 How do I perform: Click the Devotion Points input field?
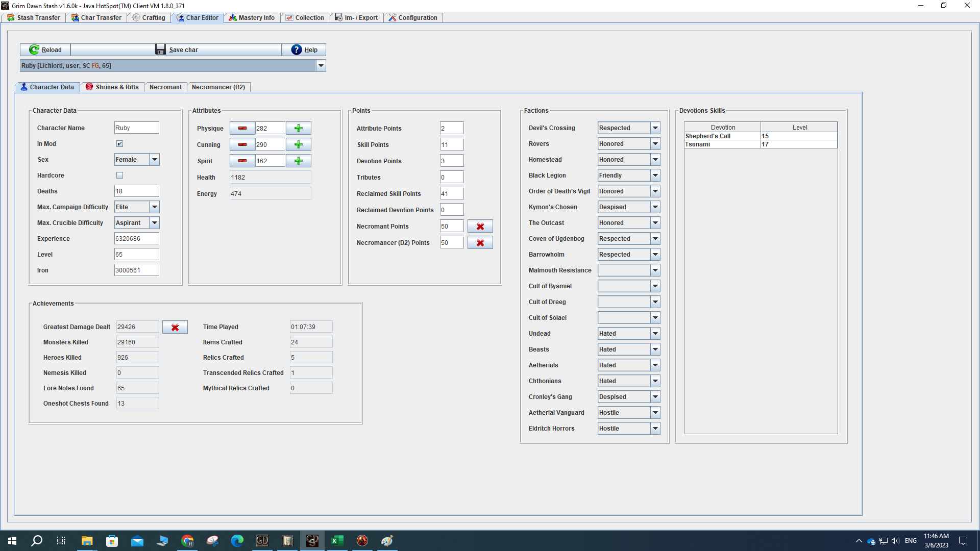[x=452, y=161]
